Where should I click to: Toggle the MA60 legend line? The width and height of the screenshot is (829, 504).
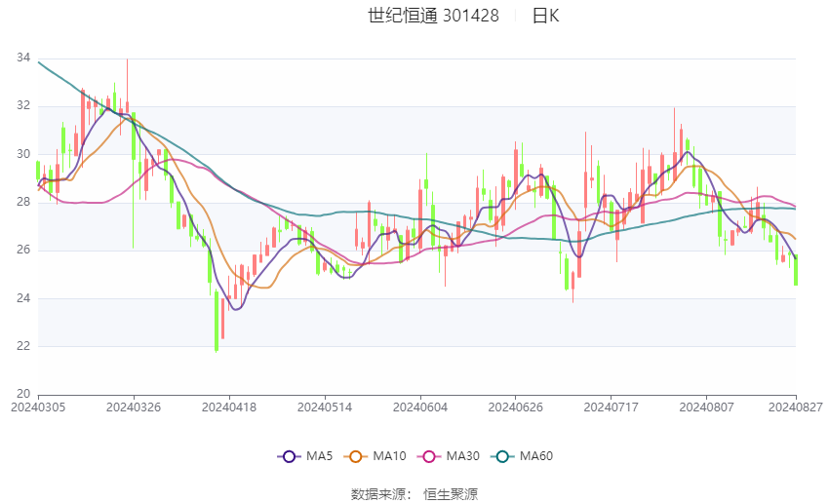[522, 456]
